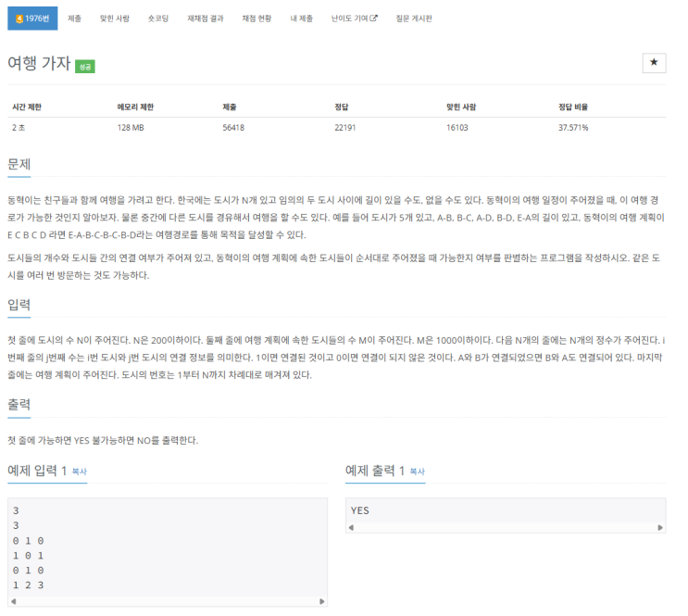Open 난이도 기여 external link
The width and height of the screenshot is (688, 616).
(354, 19)
